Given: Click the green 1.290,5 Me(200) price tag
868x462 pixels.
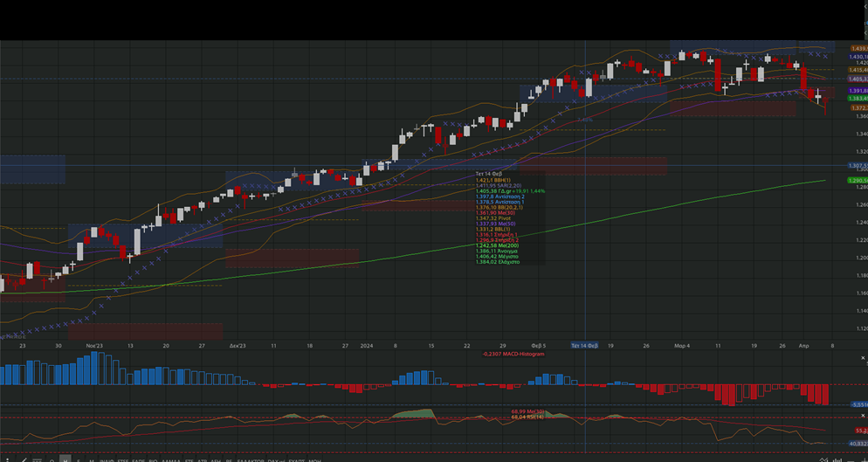Looking at the screenshot, I should tap(858, 181).
